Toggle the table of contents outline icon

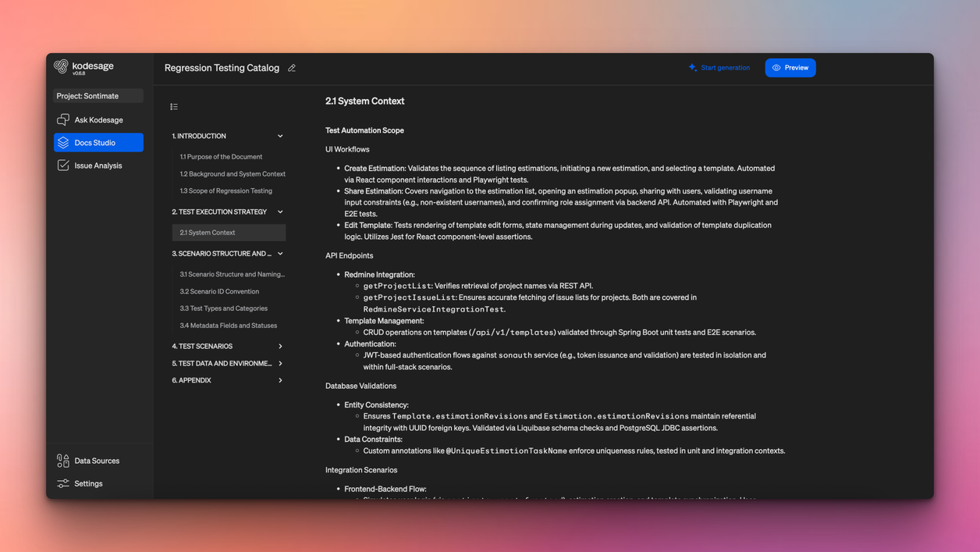(x=174, y=107)
